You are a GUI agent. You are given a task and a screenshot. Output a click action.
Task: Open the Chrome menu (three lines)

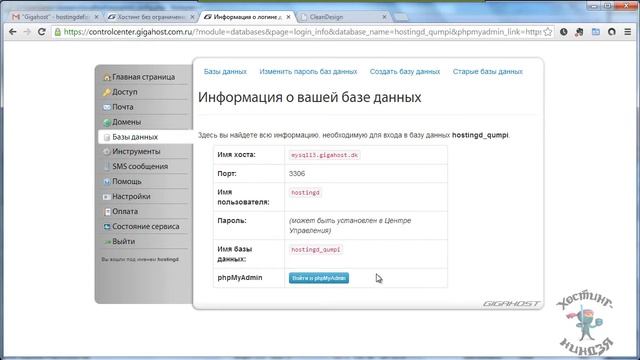628,32
